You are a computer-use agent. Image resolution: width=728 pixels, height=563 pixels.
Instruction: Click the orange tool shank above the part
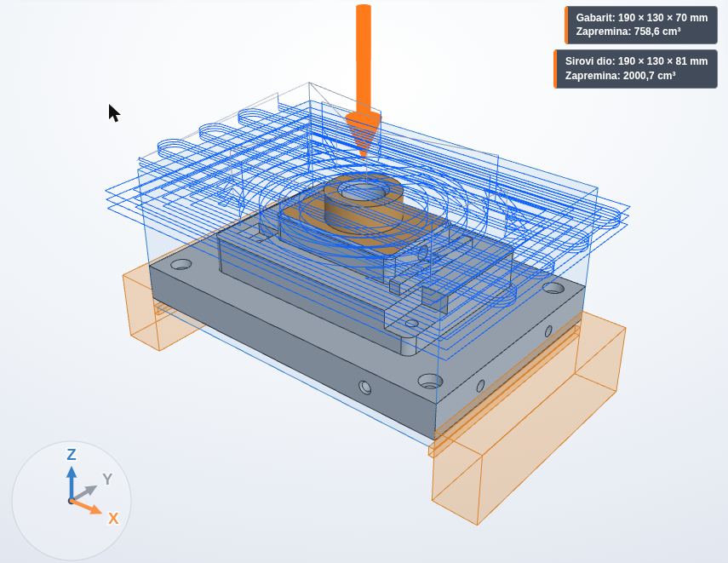[x=364, y=58]
